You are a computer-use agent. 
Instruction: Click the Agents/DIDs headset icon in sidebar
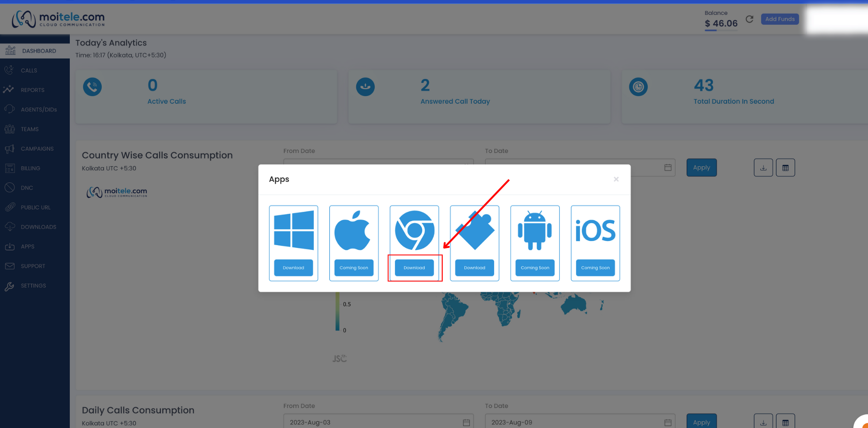click(x=9, y=109)
